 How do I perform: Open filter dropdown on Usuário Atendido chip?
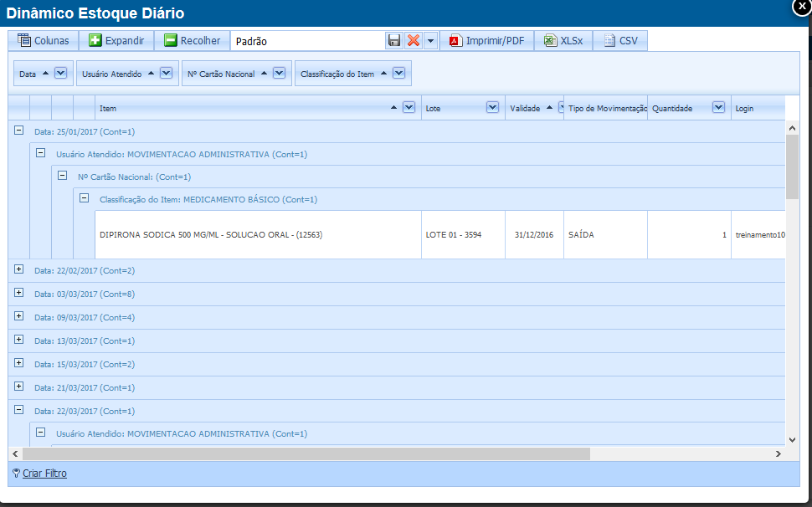coord(166,73)
